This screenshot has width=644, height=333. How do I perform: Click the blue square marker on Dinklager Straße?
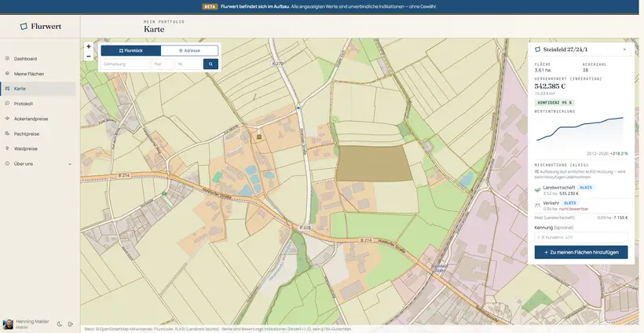[298, 108]
